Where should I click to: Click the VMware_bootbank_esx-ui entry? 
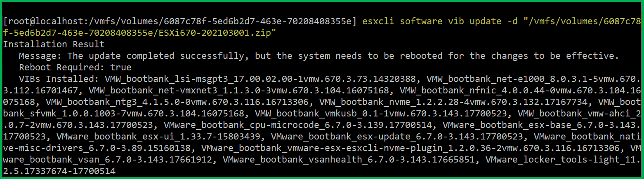[158, 136]
